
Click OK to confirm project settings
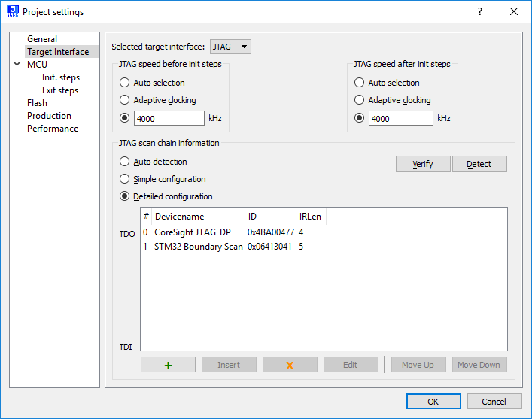coord(433,402)
